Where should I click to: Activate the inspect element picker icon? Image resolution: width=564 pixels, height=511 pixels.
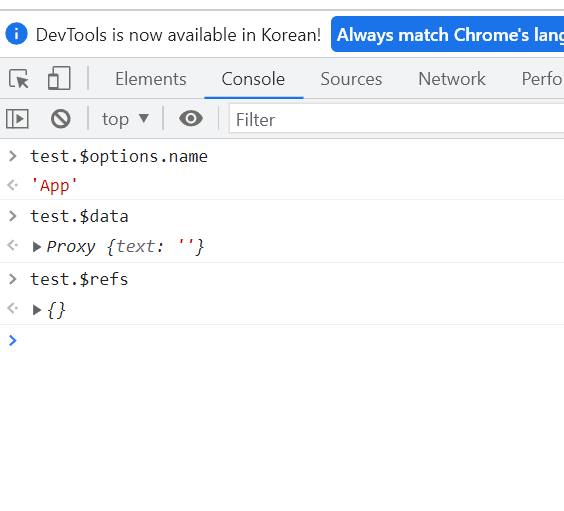point(19,78)
